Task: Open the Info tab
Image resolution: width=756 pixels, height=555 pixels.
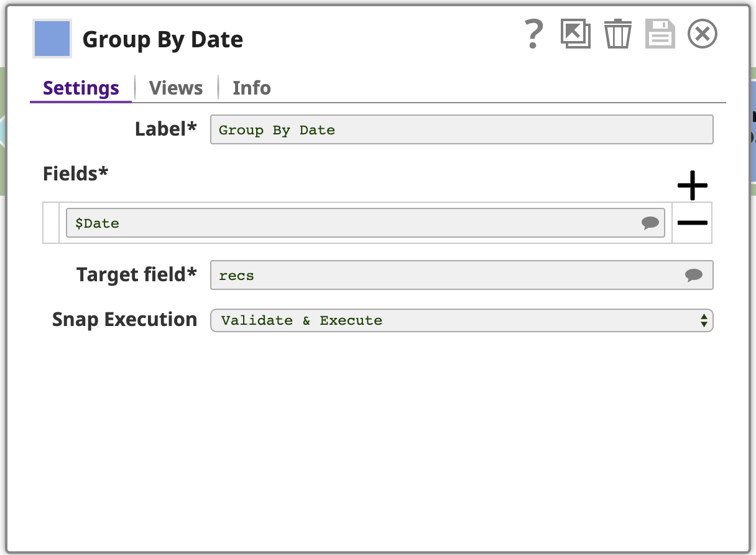Action: coord(252,88)
